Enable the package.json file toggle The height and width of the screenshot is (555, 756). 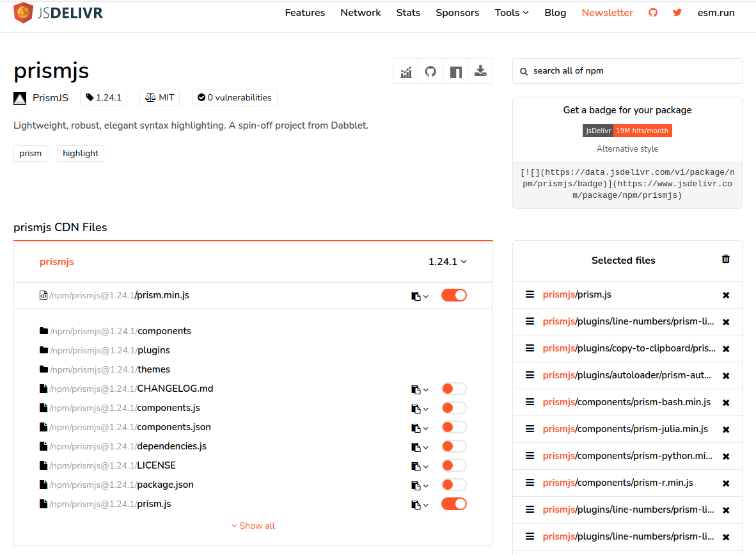[x=454, y=485]
